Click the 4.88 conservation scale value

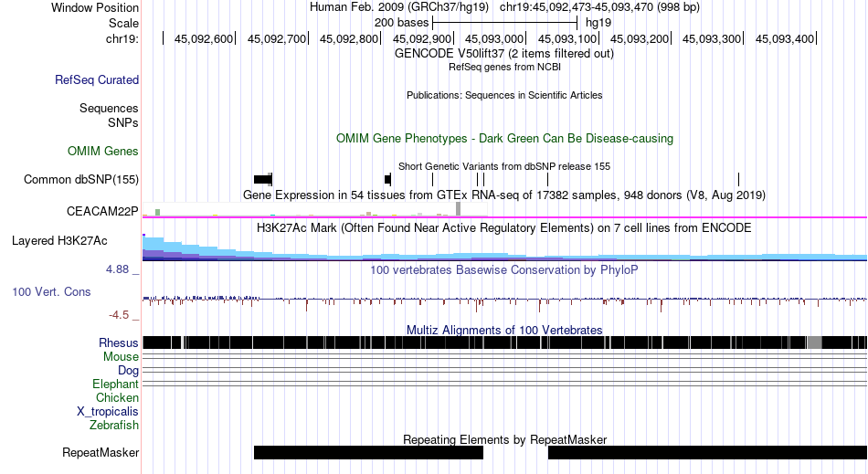(117, 269)
